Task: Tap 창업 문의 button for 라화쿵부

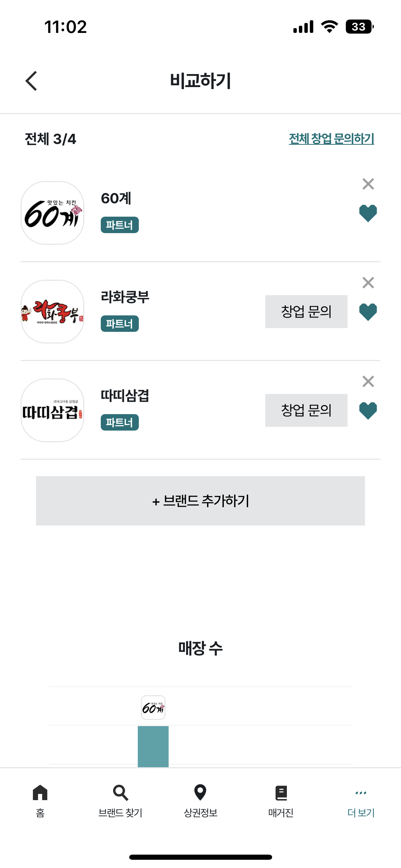Action: [306, 312]
